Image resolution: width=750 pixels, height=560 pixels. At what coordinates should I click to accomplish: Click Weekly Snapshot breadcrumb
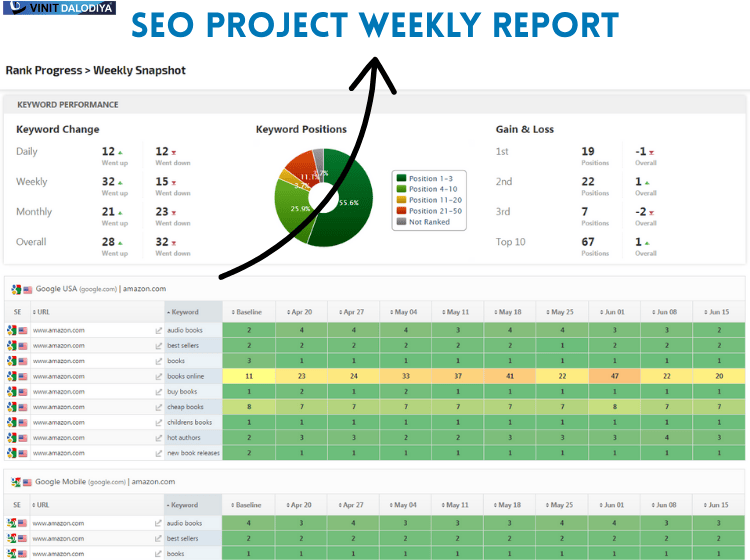[139, 70]
